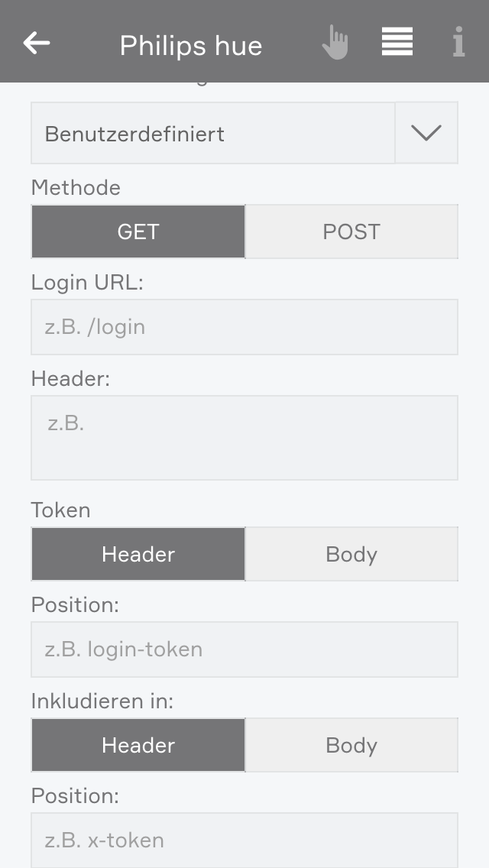Tap the hand pointer icon
The width and height of the screenshot is (489, 868).
coord(335,43)
